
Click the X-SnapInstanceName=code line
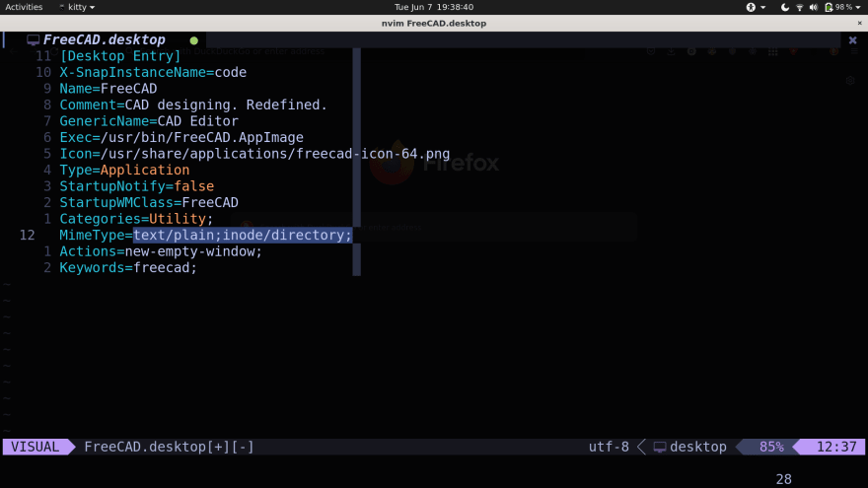coord(153,73)
